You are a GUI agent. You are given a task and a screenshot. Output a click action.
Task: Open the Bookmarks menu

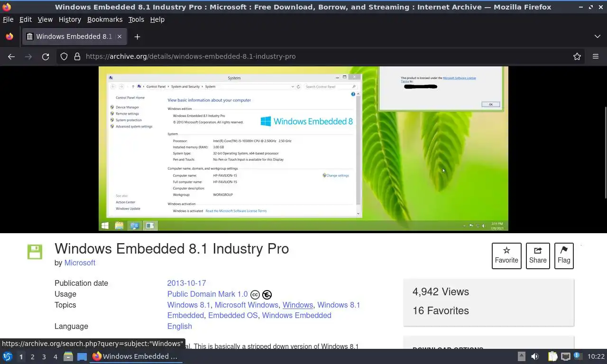pyautogui.click(x=105, y=19)
